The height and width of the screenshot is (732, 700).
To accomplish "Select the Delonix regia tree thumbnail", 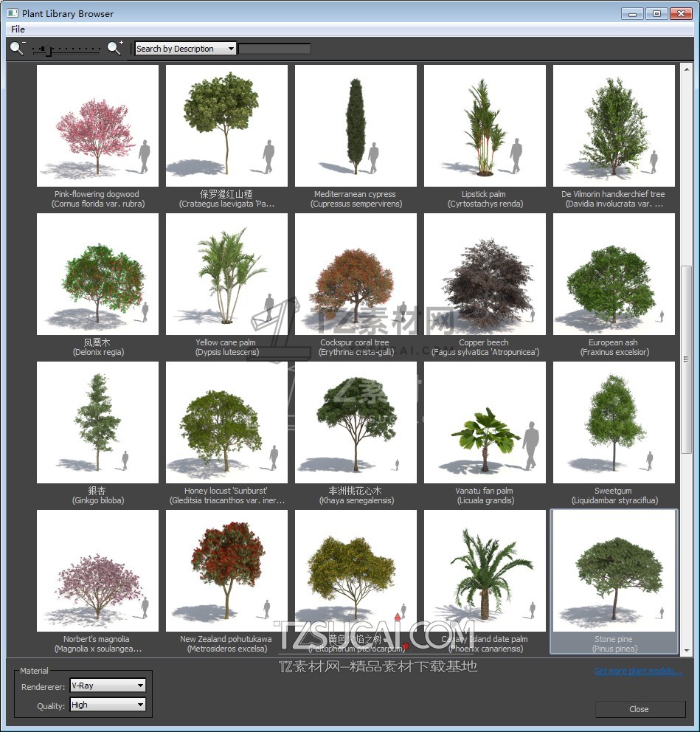I will 97,274.
